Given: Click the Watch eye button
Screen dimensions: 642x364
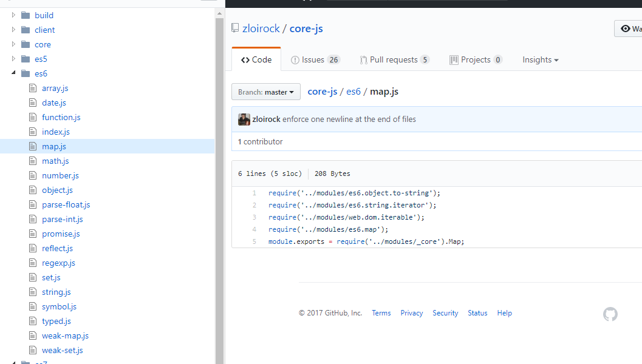Looking at the screenshot, I should 628,29.
